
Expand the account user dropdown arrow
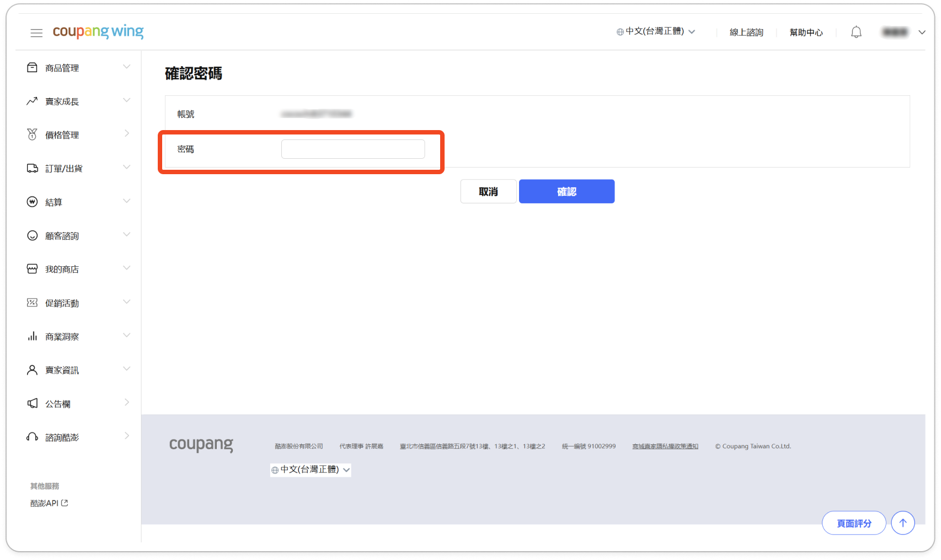pyautogui.click(x=921, y=33)
